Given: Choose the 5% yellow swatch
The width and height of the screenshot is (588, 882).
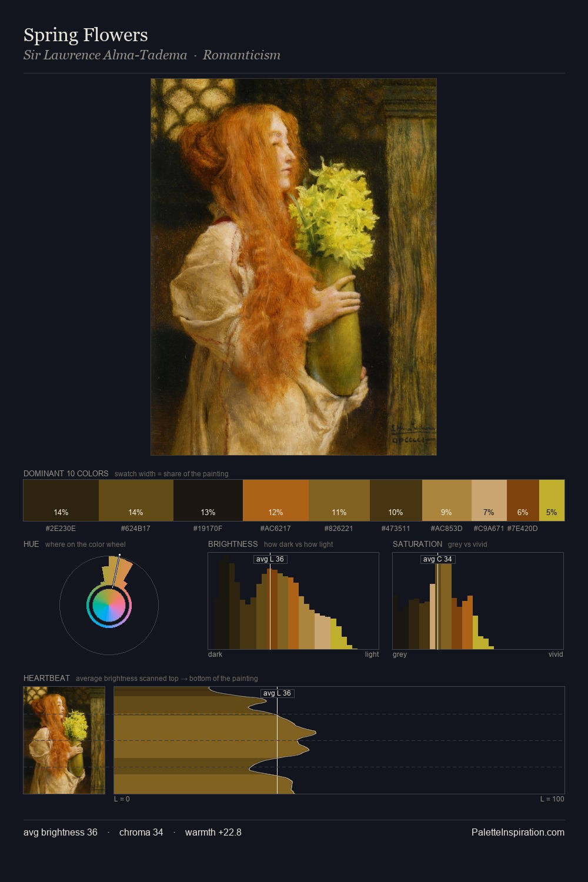Looking at the screenshot, I should (552, 500).
